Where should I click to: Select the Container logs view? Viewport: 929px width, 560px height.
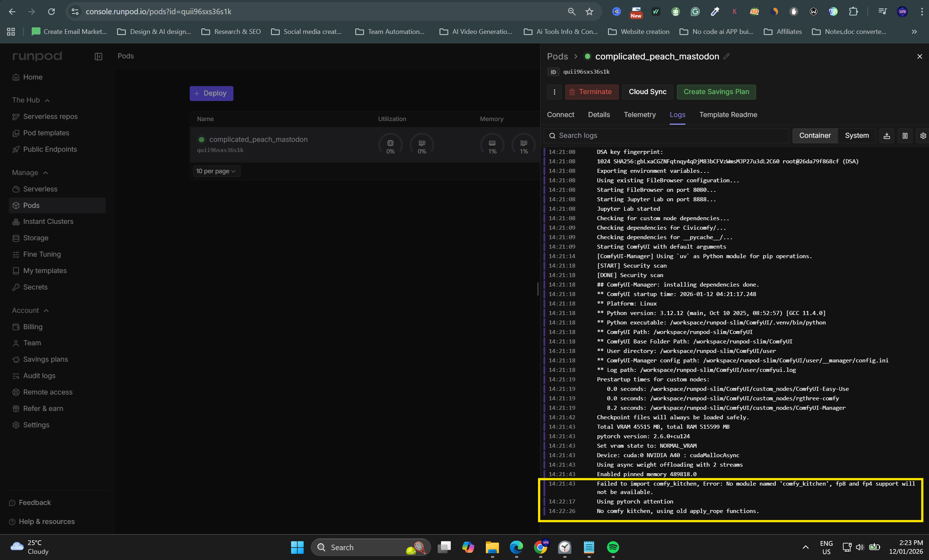pyautogui.click(x=815, y=136)
